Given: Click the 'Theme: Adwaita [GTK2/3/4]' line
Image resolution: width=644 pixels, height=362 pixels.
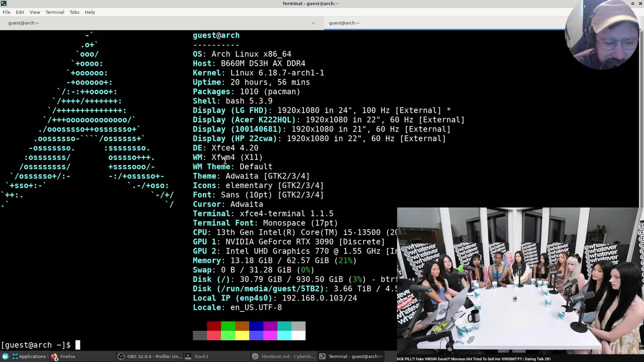Looking at the screenshot, I should pos(251,176).
